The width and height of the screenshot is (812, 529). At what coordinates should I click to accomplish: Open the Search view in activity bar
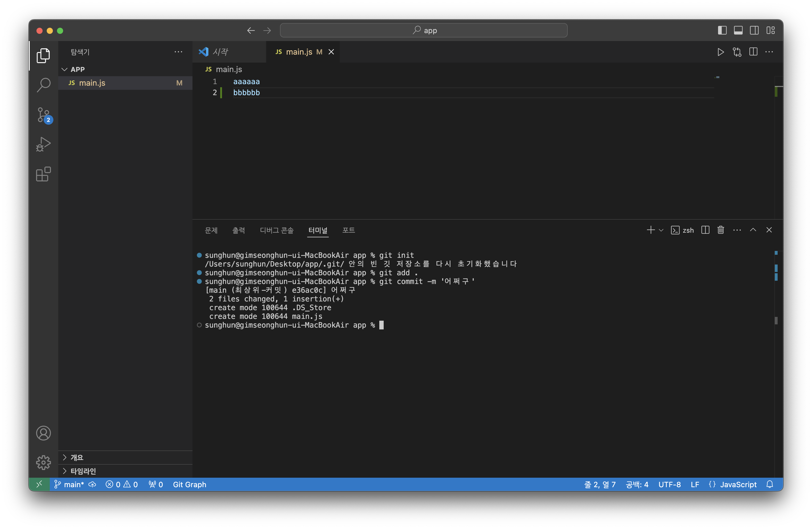pos(43,85)
